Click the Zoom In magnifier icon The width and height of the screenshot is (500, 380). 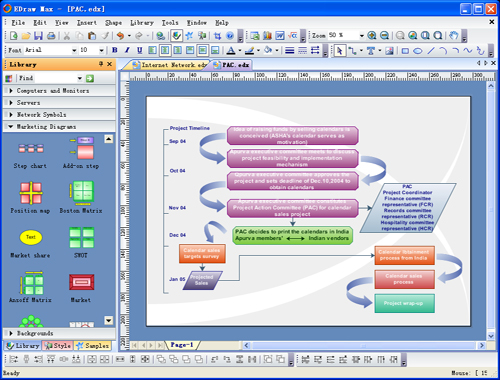coord(372,35)
